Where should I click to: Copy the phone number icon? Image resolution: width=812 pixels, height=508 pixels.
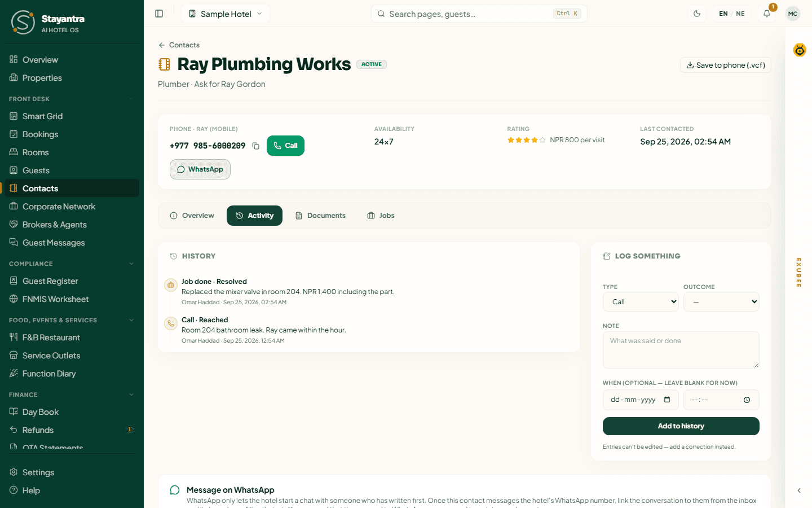click(255, 146)
